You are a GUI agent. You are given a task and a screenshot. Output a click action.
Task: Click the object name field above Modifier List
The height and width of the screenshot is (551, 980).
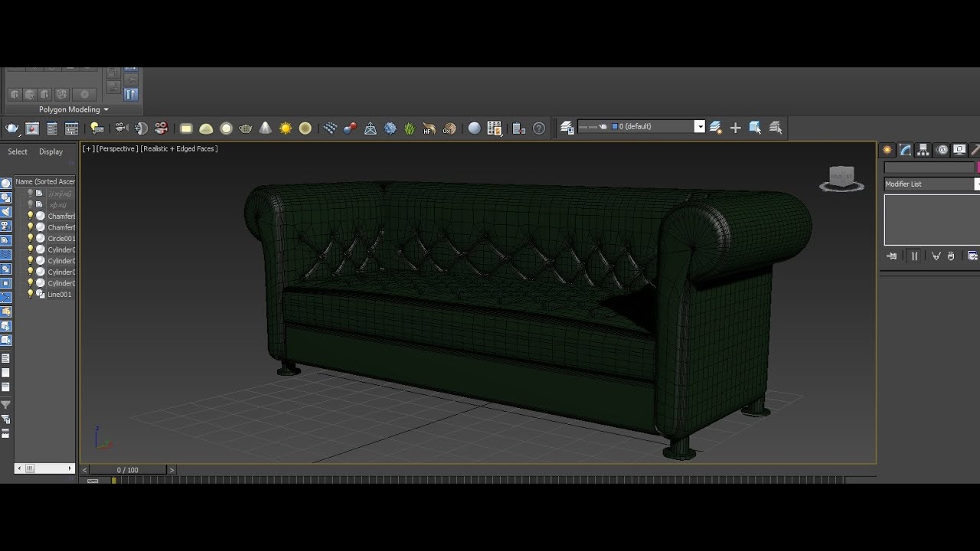point(929,168)
